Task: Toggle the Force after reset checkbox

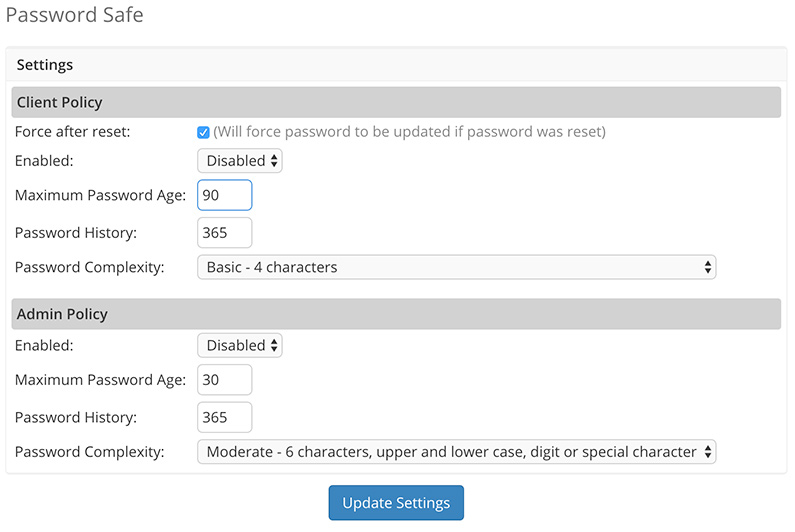Action: click(203, 132)
